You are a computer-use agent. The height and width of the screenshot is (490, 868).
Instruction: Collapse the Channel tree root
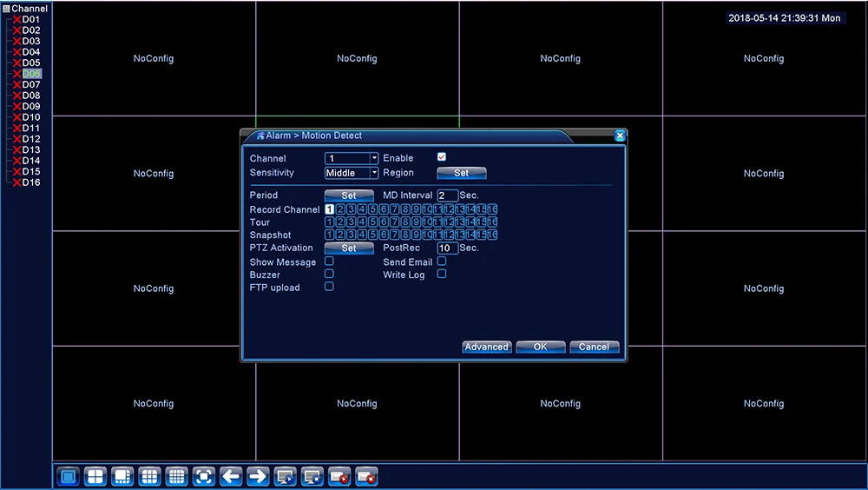click(x=6, y=9)
